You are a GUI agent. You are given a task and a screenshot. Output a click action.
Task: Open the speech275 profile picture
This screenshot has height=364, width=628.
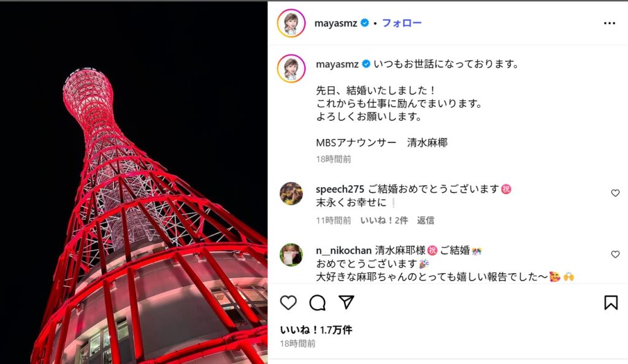point(291,194)
